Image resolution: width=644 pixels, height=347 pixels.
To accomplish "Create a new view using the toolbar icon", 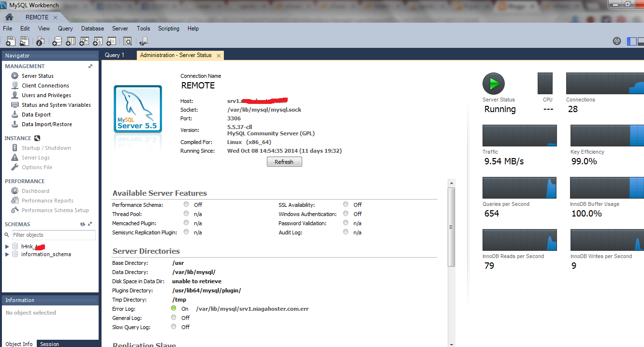I will pos(84,41).
